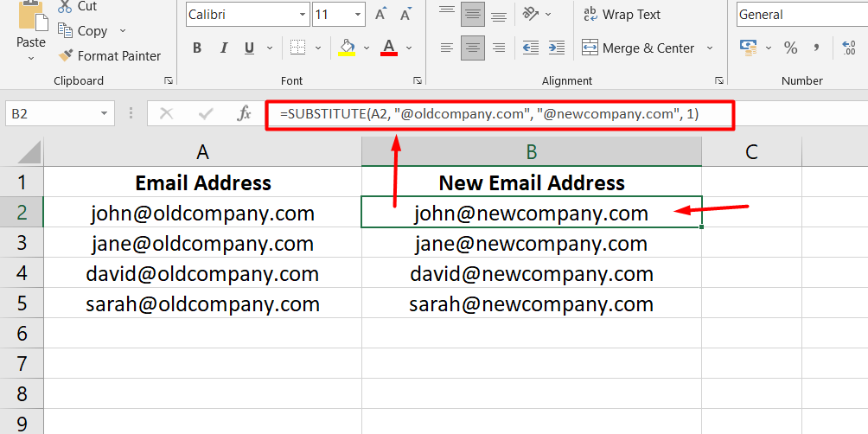Apply red font color

pos(389,48)
